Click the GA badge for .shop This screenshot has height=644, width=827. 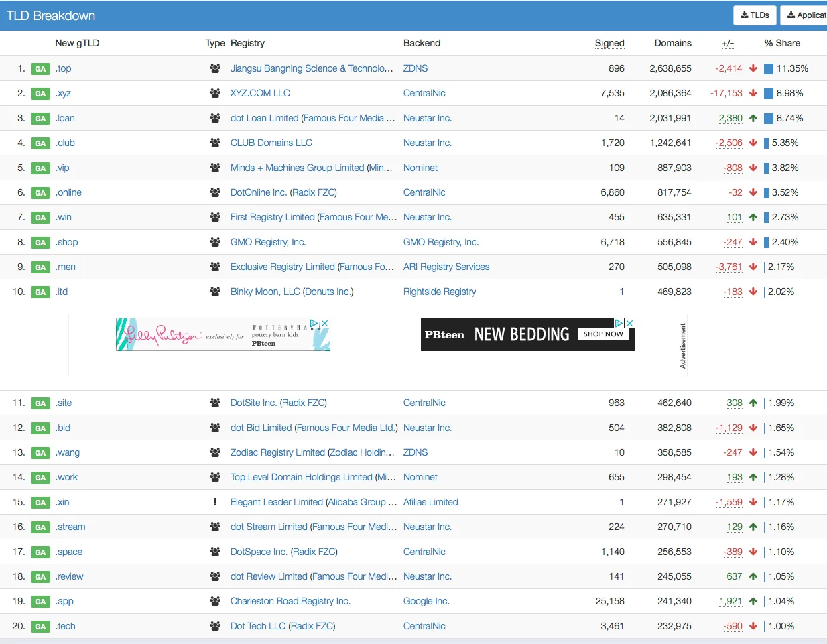[40, 243]
